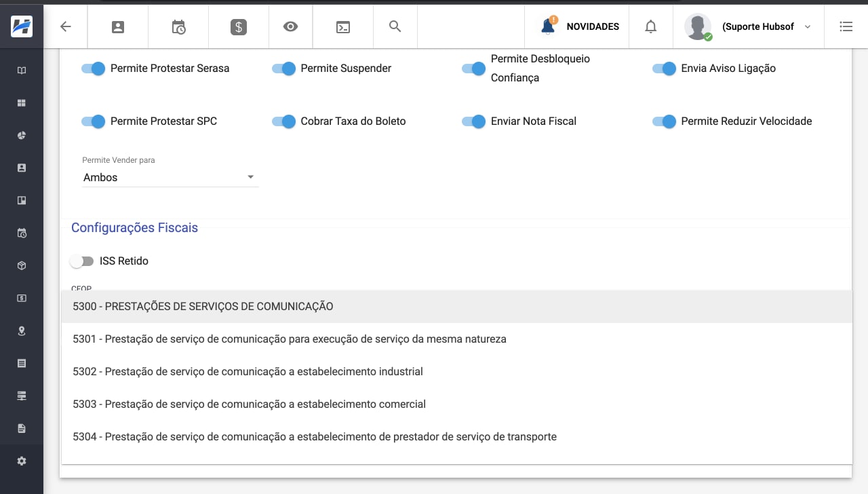Open the map pin icon in sidebar
Viewport: 868px width, 494px height.
point(22,331)
